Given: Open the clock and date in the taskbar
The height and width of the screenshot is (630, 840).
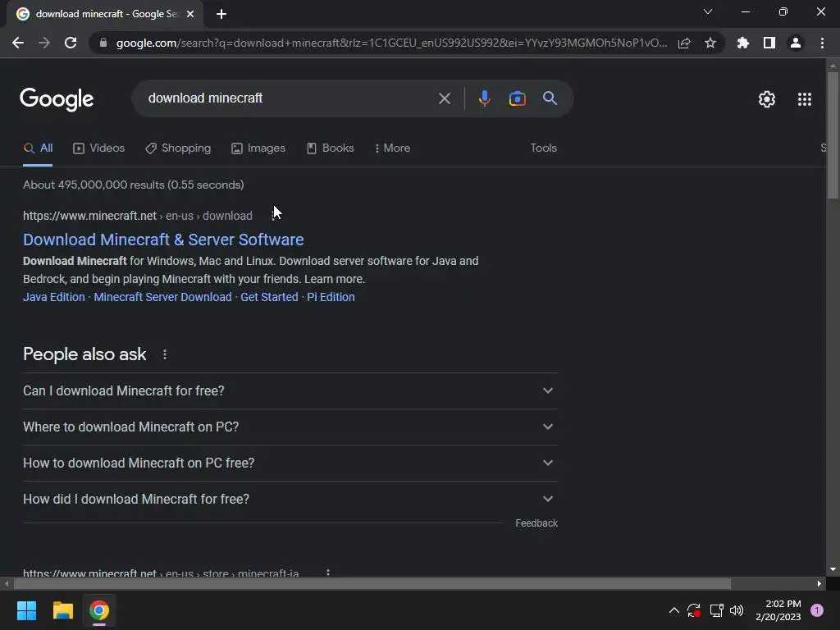Looking at the screenshot, I should pyautogui.click(x=778, y=610).
